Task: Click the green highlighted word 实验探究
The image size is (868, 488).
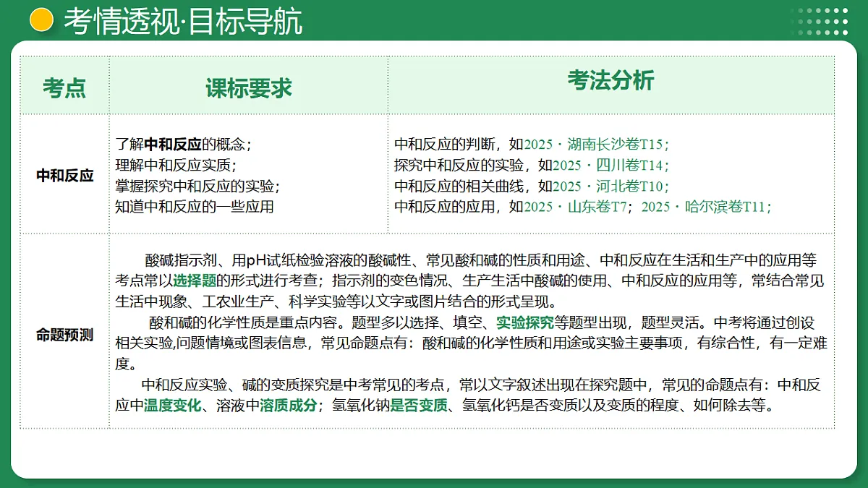Action: (525, 322)
